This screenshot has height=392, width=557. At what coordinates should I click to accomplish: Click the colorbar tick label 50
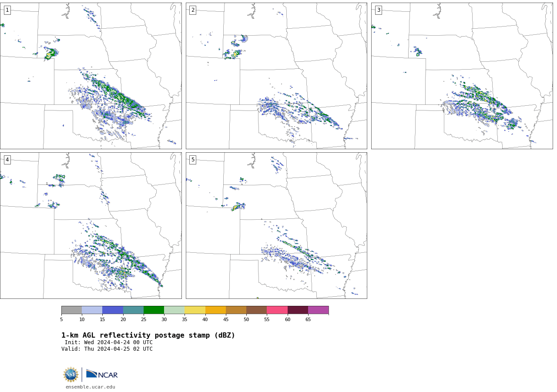tap(246, 320)
